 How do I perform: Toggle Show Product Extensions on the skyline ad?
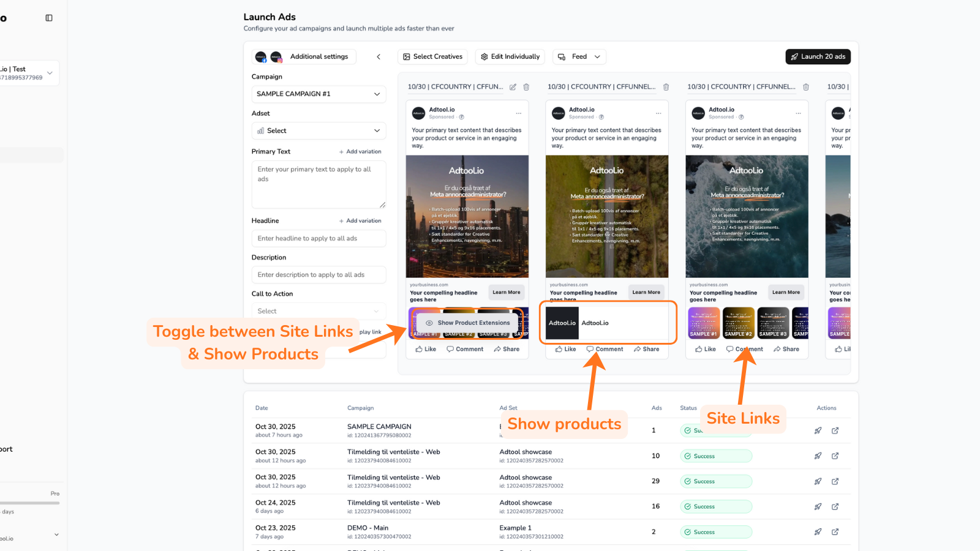(468, 323)
